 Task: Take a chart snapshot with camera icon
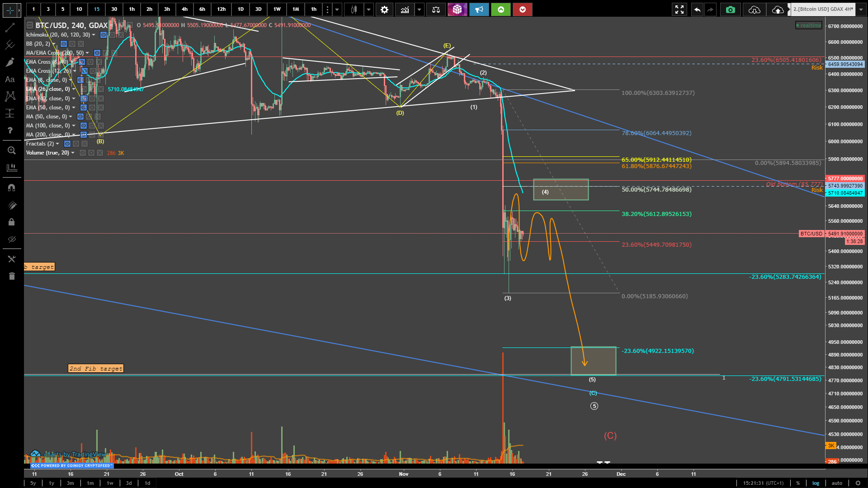point(730,9)
